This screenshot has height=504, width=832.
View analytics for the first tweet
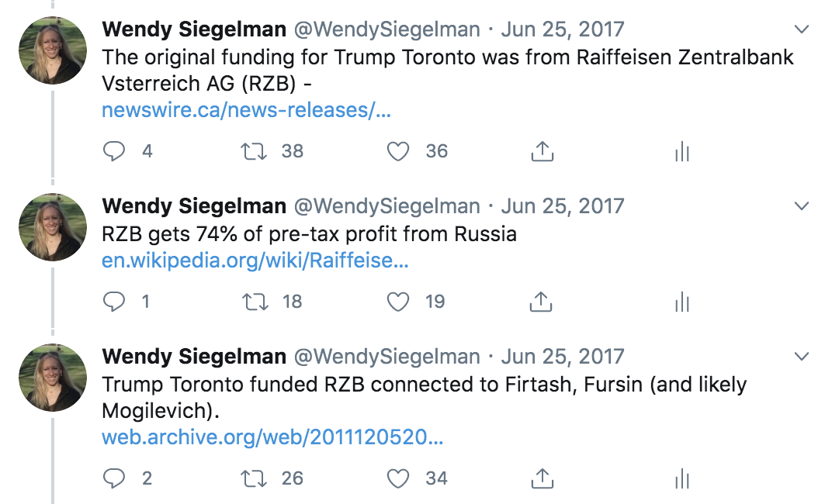(x=681, y=152)
